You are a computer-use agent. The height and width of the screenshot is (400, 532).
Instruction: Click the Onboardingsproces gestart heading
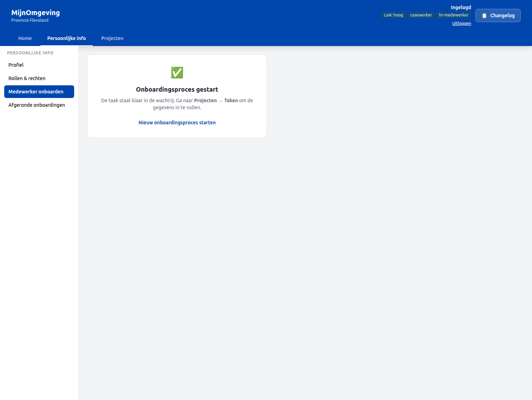tap(177, 89)
